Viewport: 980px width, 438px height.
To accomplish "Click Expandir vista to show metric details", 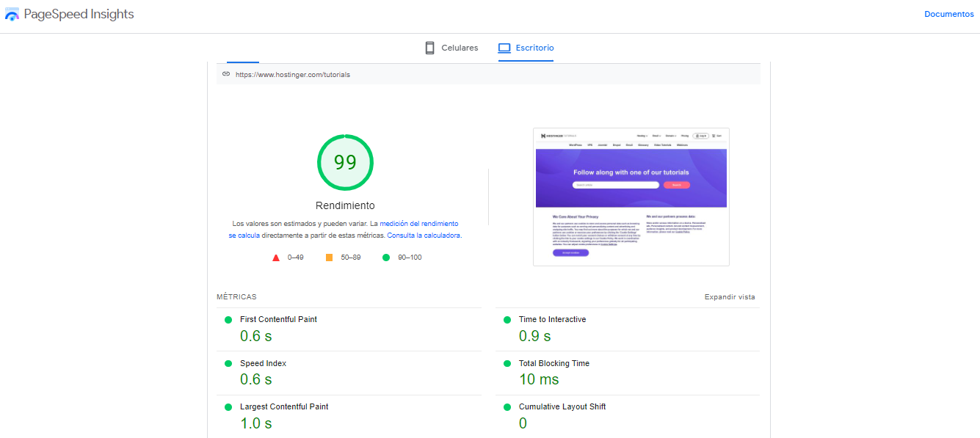I will pos(729,296).
